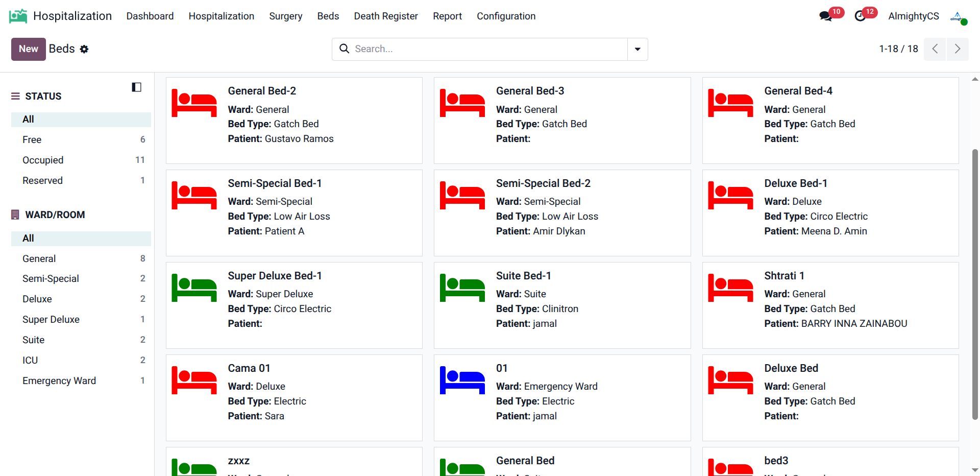Open the Surgery menu
Screen dimensions: 980x476
[285, 16]
